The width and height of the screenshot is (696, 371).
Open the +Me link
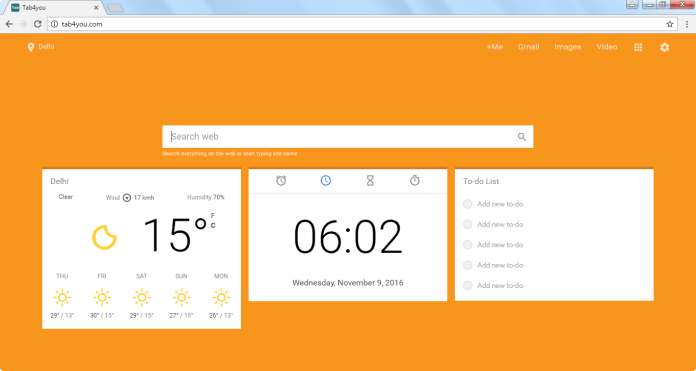point(494,47)
